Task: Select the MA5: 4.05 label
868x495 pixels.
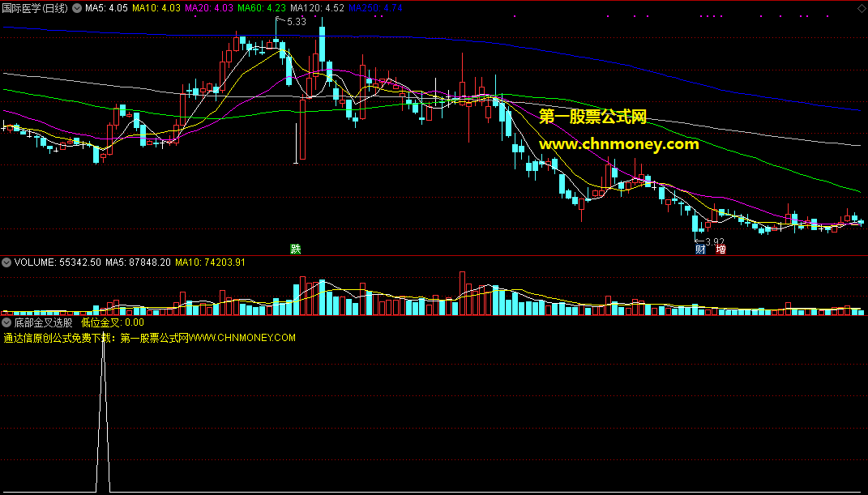Action: (x=106, y=8)
